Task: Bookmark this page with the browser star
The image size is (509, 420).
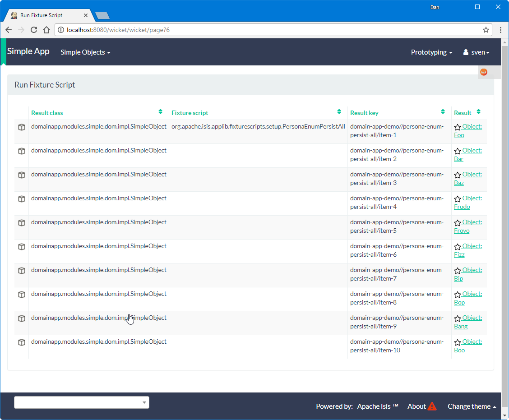Action: (486, 30)
